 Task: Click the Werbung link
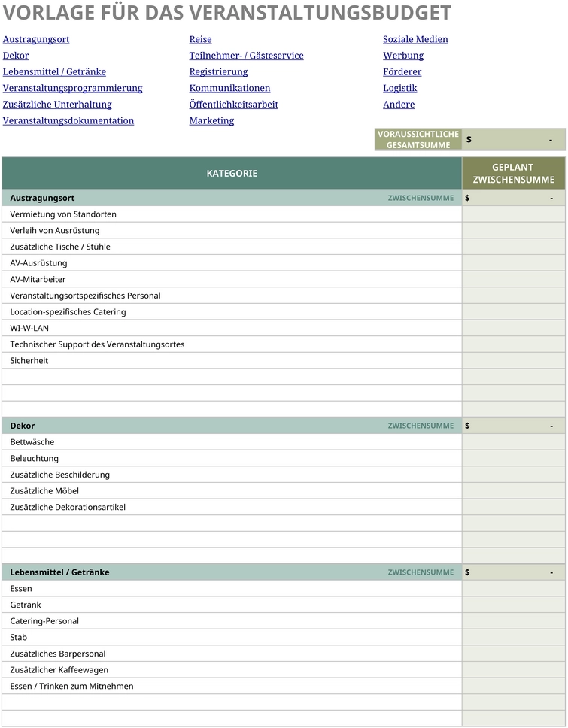pyautogui.click(x=403, y=56)
